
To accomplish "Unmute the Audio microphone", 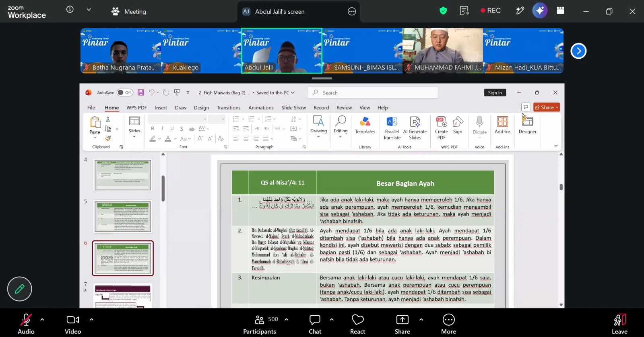I will coord(26,324).
